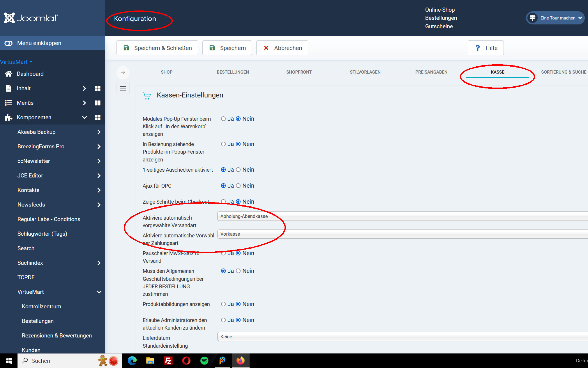Image resolution: width=588 pixels, height=368 pixels.
Task: Click the Windows Suchen search box
Action: [58, 361]
